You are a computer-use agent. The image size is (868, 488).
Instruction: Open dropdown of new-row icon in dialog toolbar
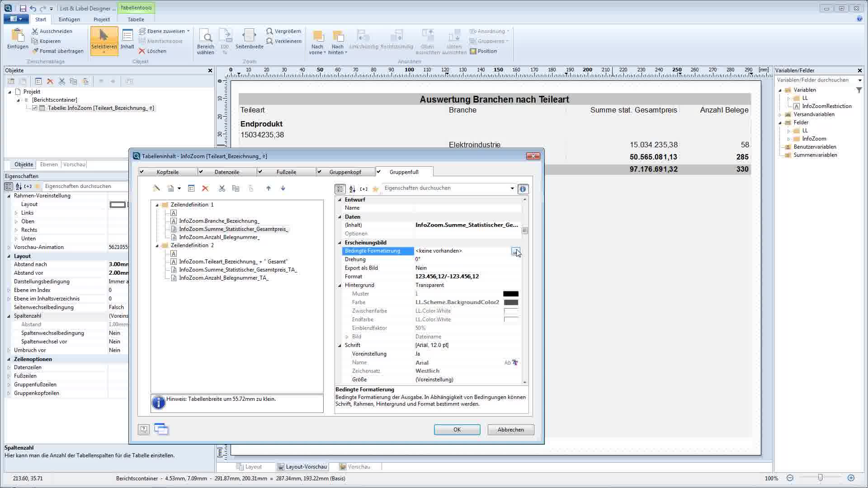coord(179,188)
